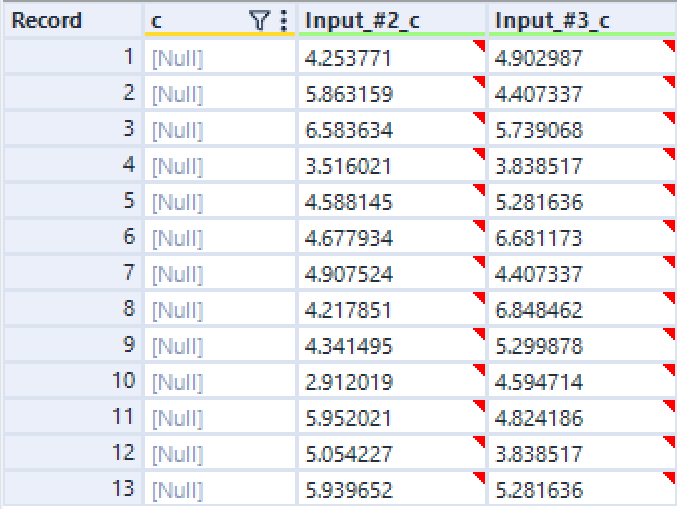
Task: Select record row number 8
Action: [73, 309]
